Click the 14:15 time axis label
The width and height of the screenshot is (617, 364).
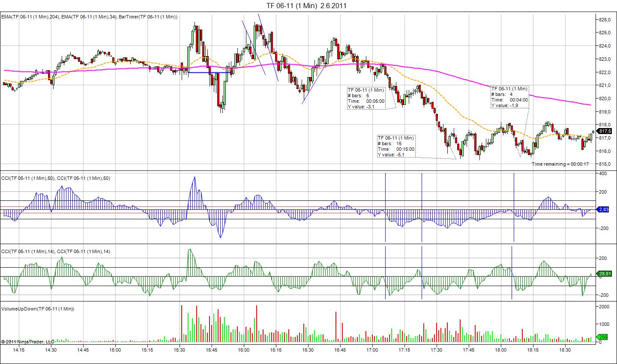click(x=18, y=350)
